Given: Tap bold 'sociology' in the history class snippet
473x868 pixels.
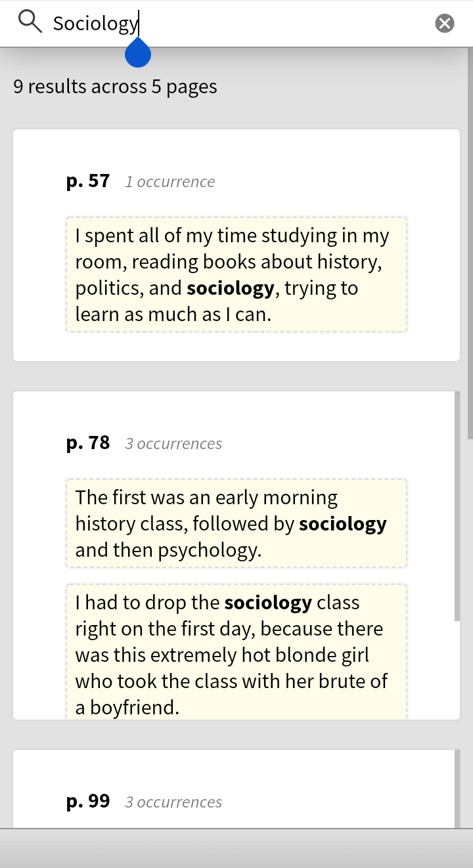Looking at the screenshot, I should [343, 524].
